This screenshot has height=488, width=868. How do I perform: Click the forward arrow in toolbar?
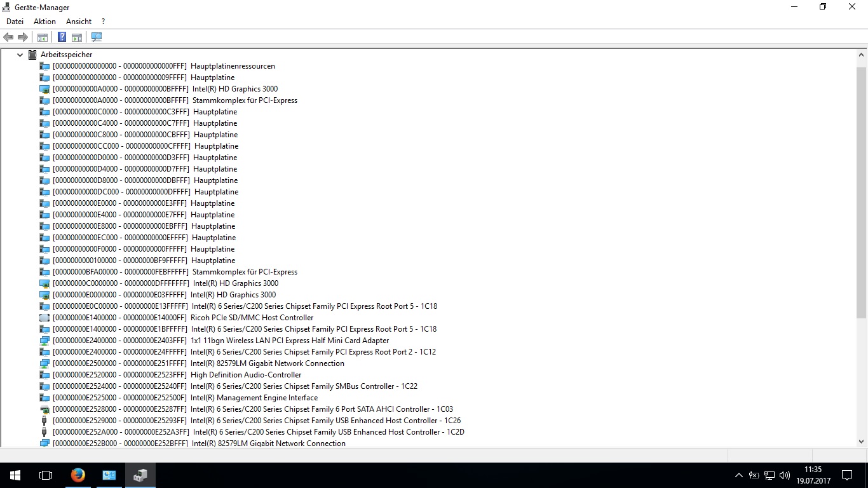(x=23, y=37)
